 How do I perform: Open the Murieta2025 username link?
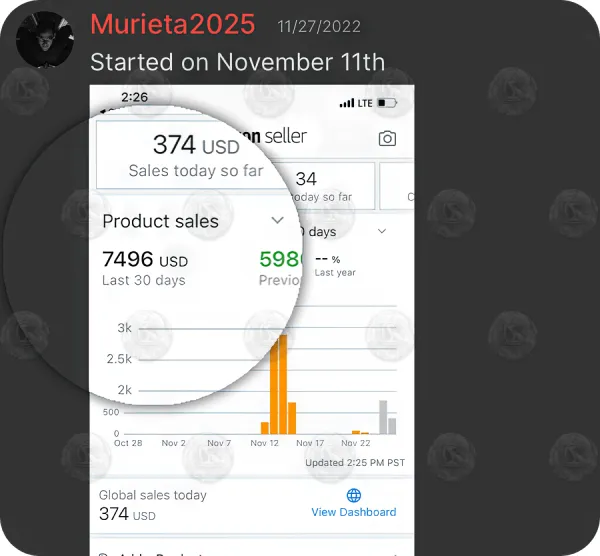pyautogui.click(x=173, y=24)
